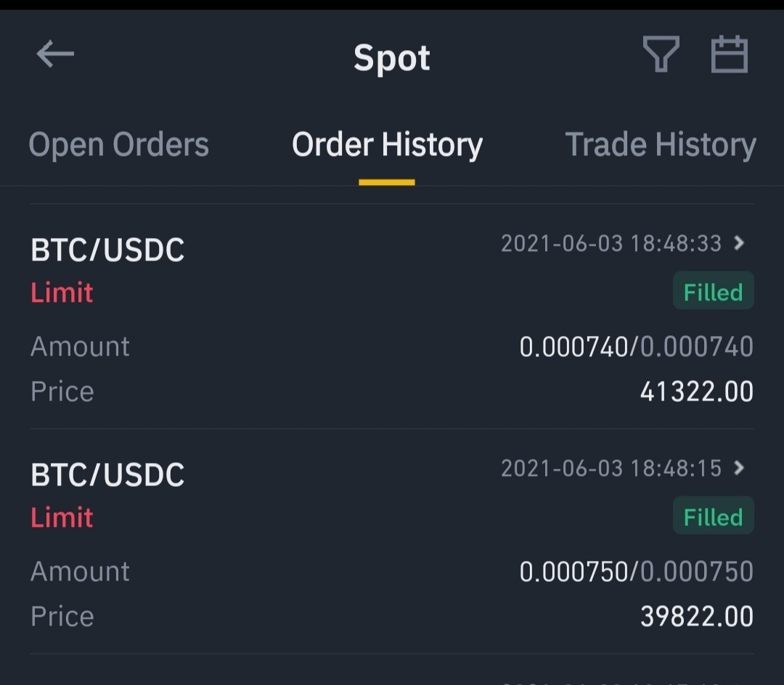The height and width of the screenshot is (685, 784).
Task: Expand details chevron for the 18:48:33 order
Action: pos(738,243)
